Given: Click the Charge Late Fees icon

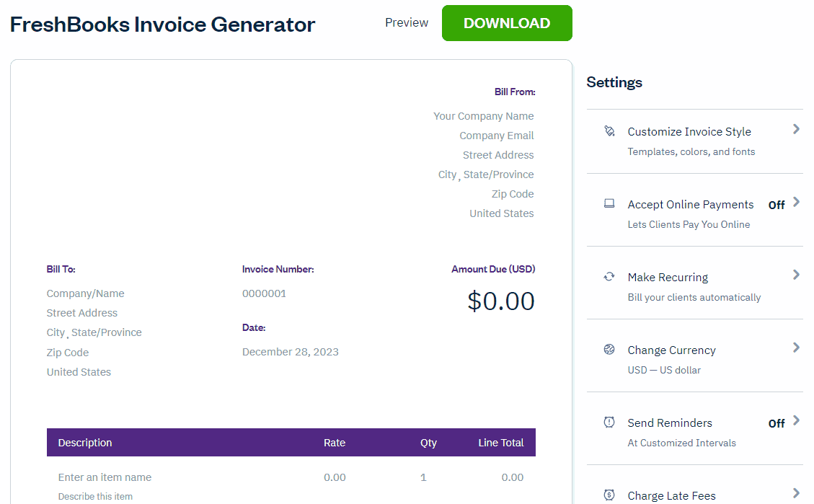Looking at the screenshot, I should click(609, 495).
